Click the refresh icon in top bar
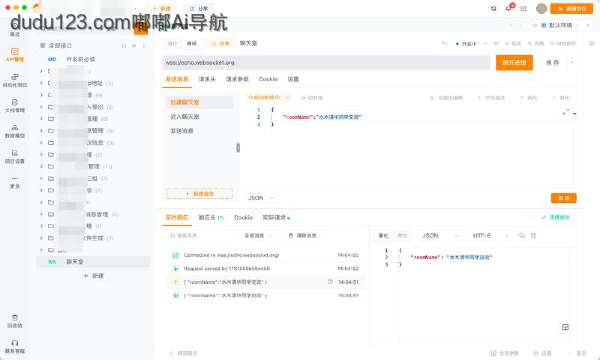 (494, 8)
